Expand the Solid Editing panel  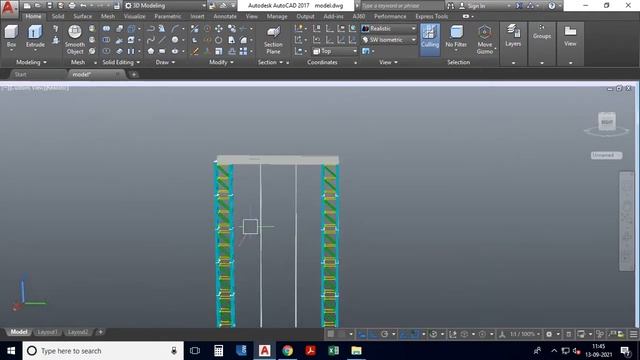coord(121,62)
